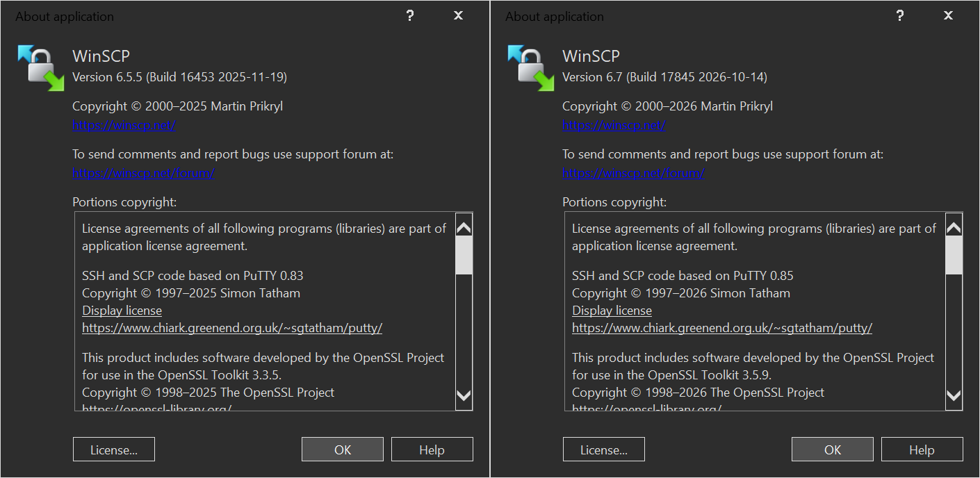980x478 pixels.
Task: Open the chiark.greenend.org.uk PuTTY link below PuTTY 0.85
Action: pyautogui.click(x=722, y=328)
